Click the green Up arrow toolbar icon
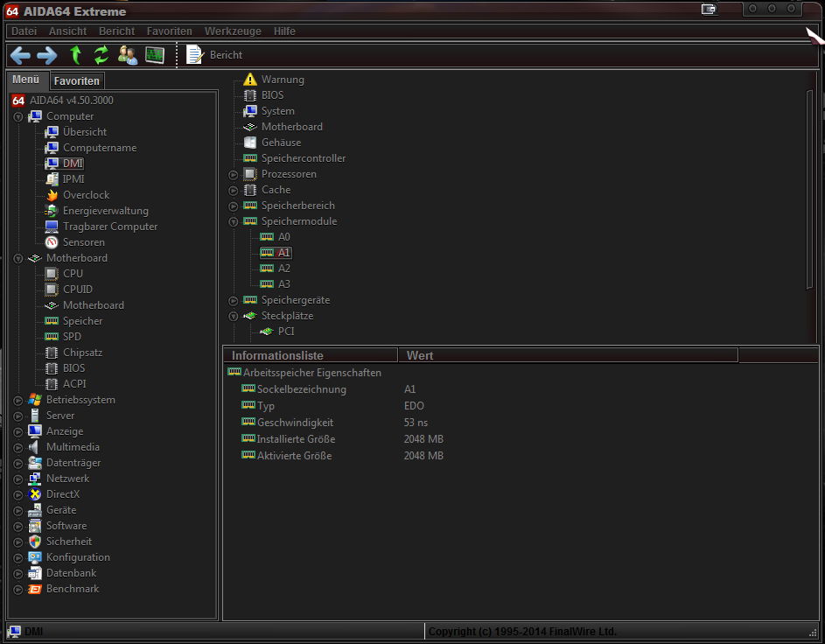825x644 pixels. click(x=75, y=55)
